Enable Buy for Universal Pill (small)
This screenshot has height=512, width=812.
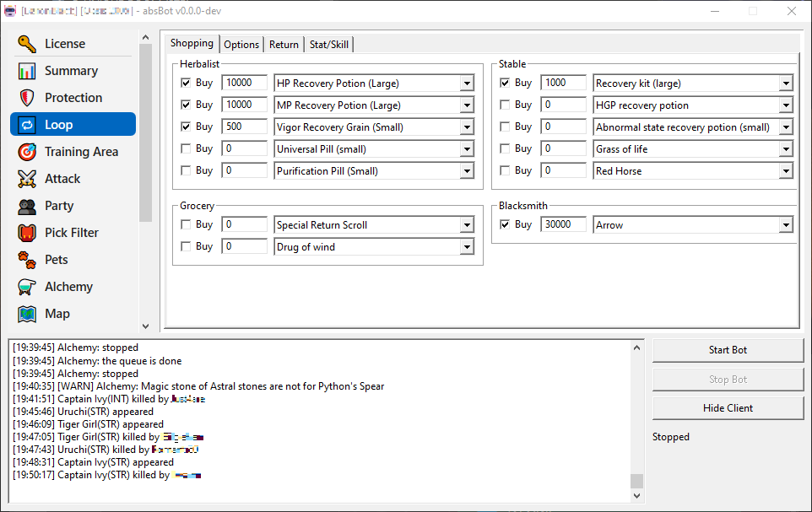[x=186, y=148]
